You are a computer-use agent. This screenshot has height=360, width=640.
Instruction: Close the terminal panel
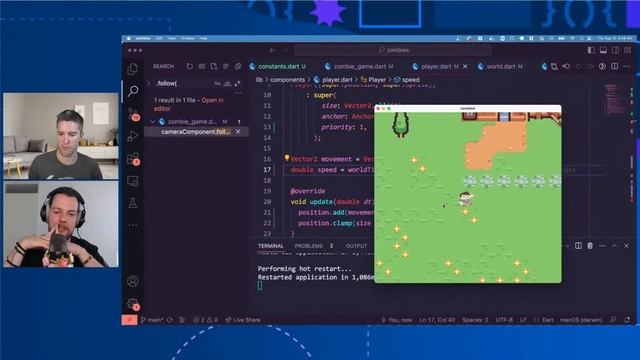(x=627, y=246)
